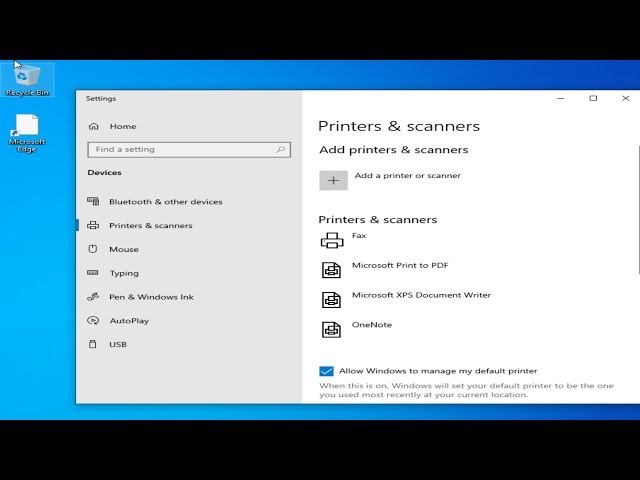The height and width of the screenshot is (480, 640).
Task: Select the OneNote printer entry
Action: (x=372, y=325)
